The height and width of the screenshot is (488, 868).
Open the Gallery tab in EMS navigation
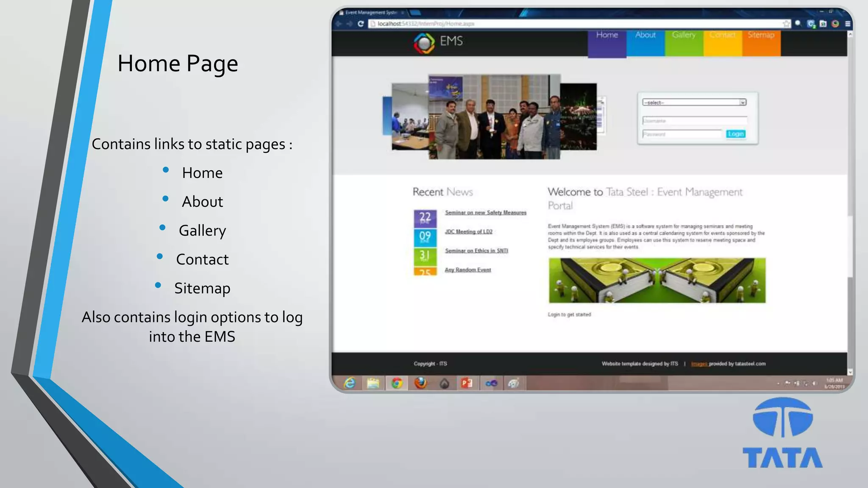pos(684,43)
